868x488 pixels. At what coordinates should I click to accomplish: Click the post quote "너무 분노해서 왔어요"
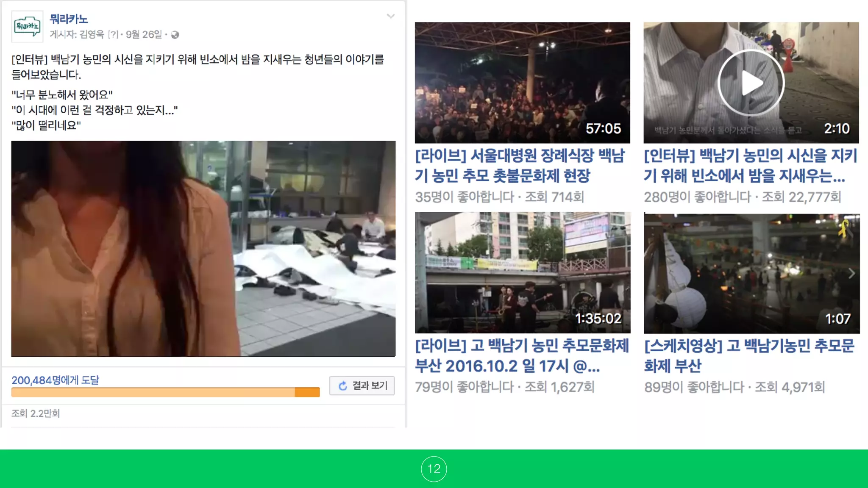62,95
